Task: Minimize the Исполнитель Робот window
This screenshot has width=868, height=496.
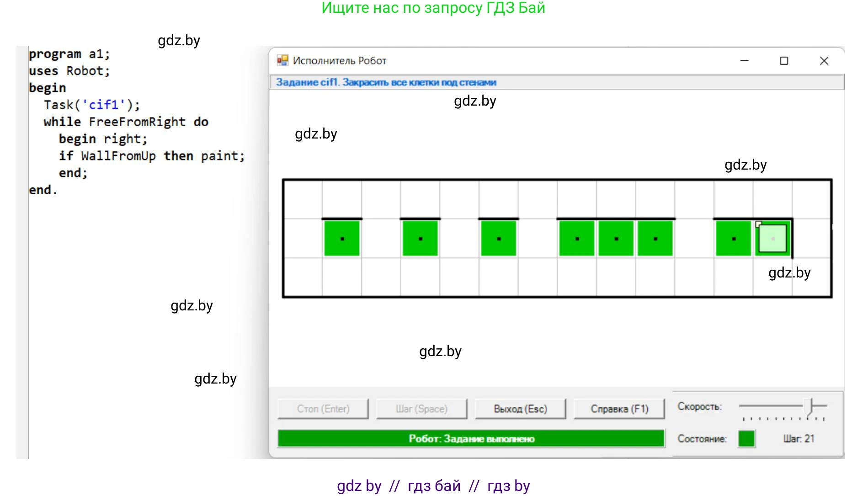Action: [745, 61]
